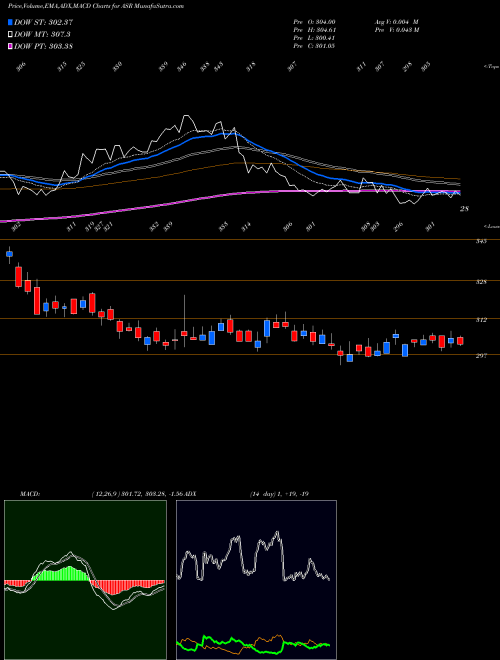Click the ADX '(14 day)' parameters text
Viewport: 500px width, 660px height.
[263, 494]
